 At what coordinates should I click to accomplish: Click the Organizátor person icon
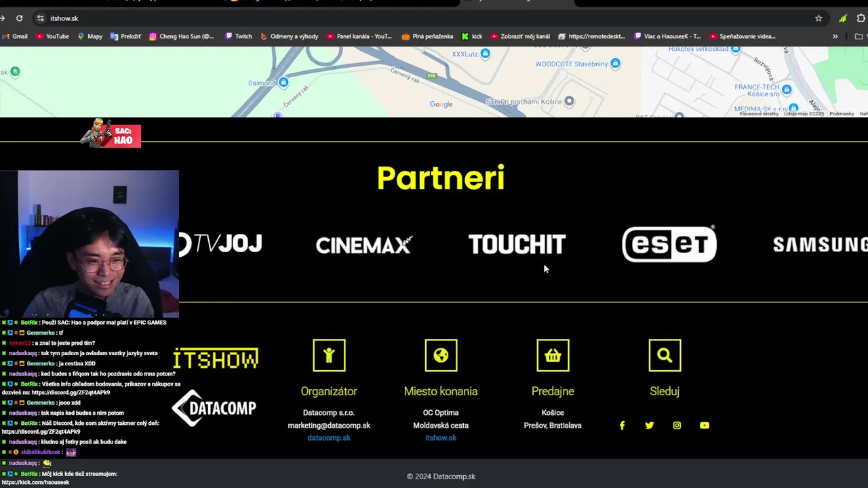pyautogui.click(x=329, y=355)
